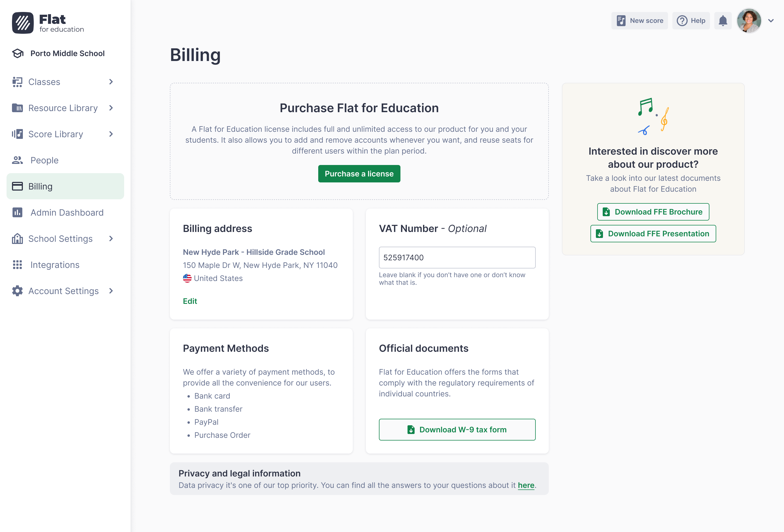Open the People section icon in sidebar
The image size is (784, 532).
(x=17, y=160)
